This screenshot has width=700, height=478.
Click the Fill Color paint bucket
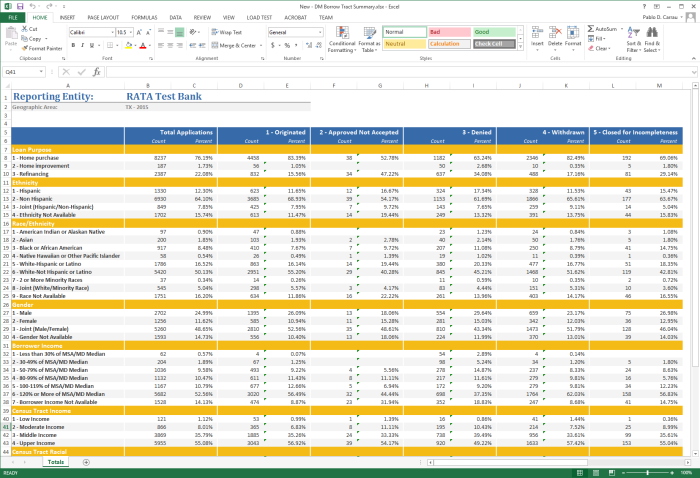coord(129,46)
